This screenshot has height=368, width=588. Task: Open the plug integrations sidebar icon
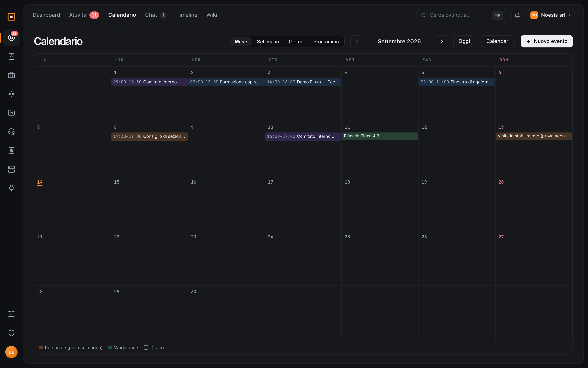(x=11, y=188)
